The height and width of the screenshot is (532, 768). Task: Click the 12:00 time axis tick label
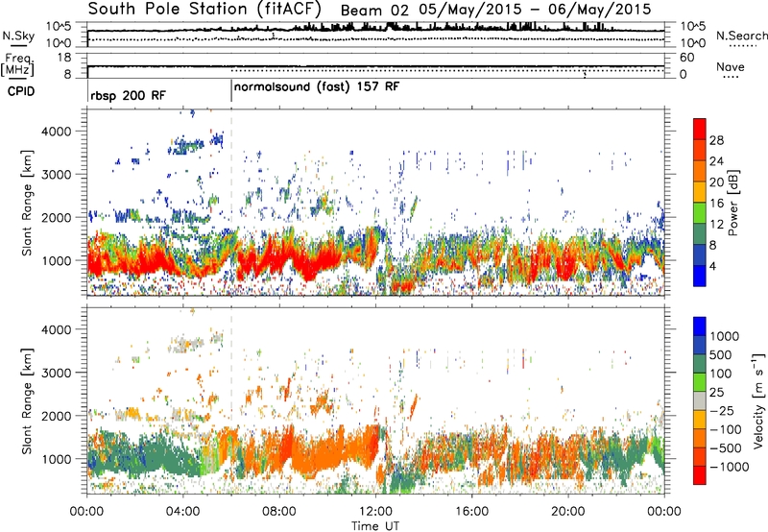coord(375,511)
